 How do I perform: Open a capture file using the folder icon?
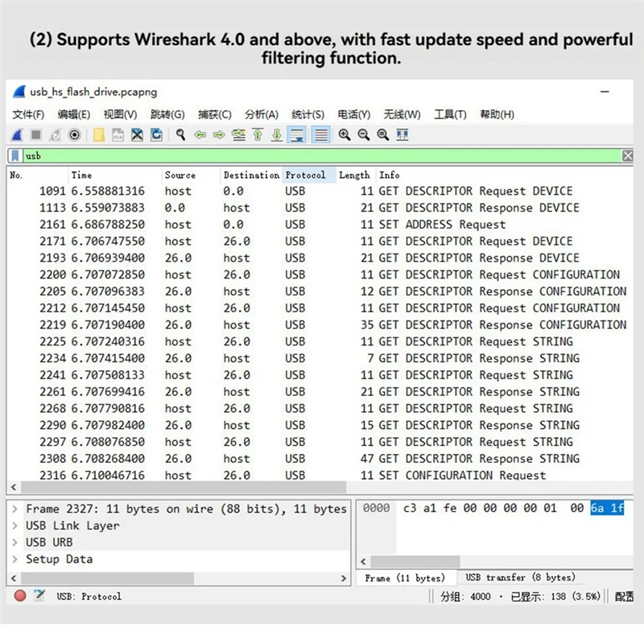[x=98, y=134]
